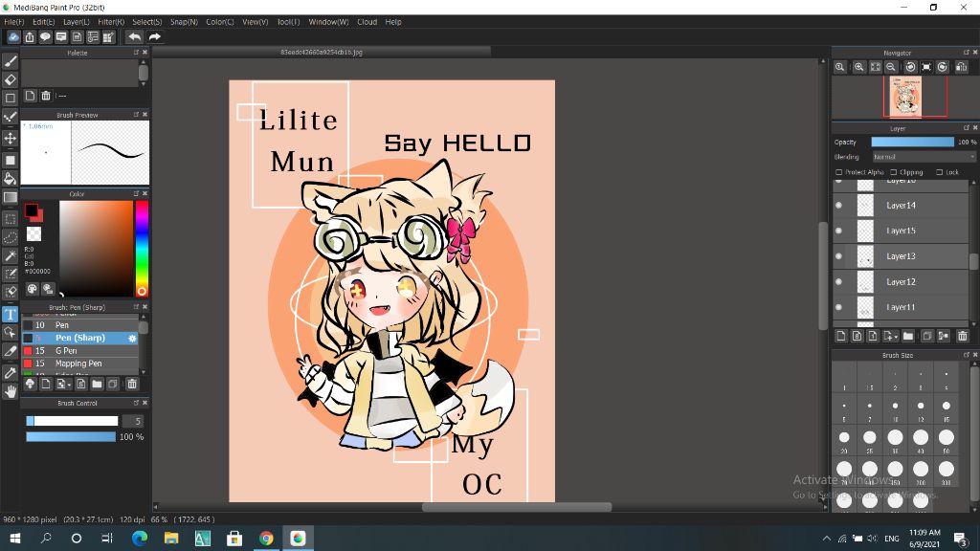The height and width of the screenshot is (551, 980).
Task: Open the Snap menu
Action: 184,22
